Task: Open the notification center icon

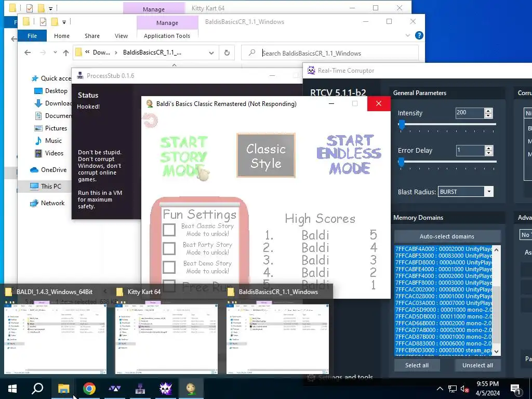Action: click(x=516, y=389)
